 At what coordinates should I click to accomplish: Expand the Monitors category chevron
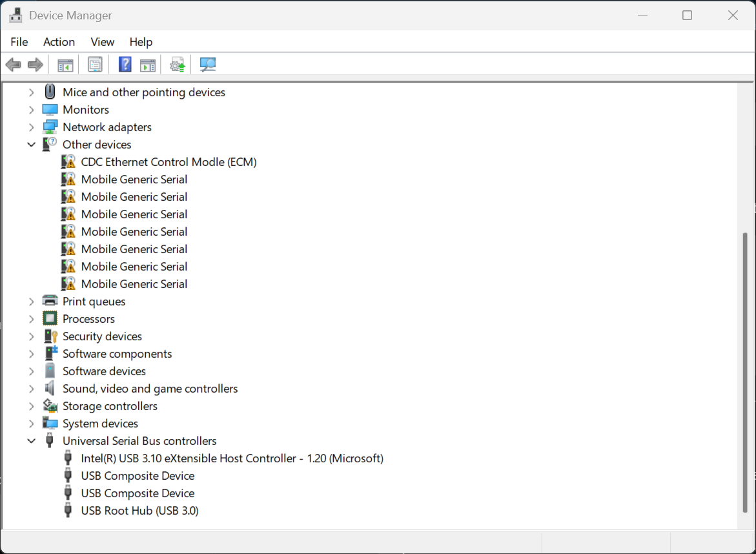(32, 110)
